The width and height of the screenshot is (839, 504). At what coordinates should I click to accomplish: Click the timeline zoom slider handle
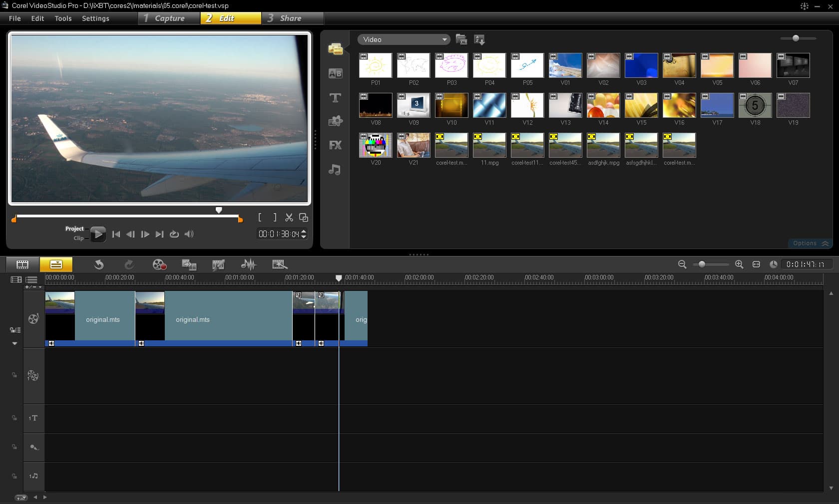(x=702, y=264)
